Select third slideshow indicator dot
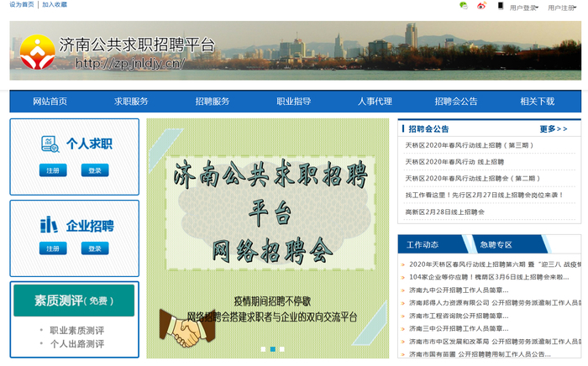The width and height of the screenshot is (588, 366). coord(282,349)
